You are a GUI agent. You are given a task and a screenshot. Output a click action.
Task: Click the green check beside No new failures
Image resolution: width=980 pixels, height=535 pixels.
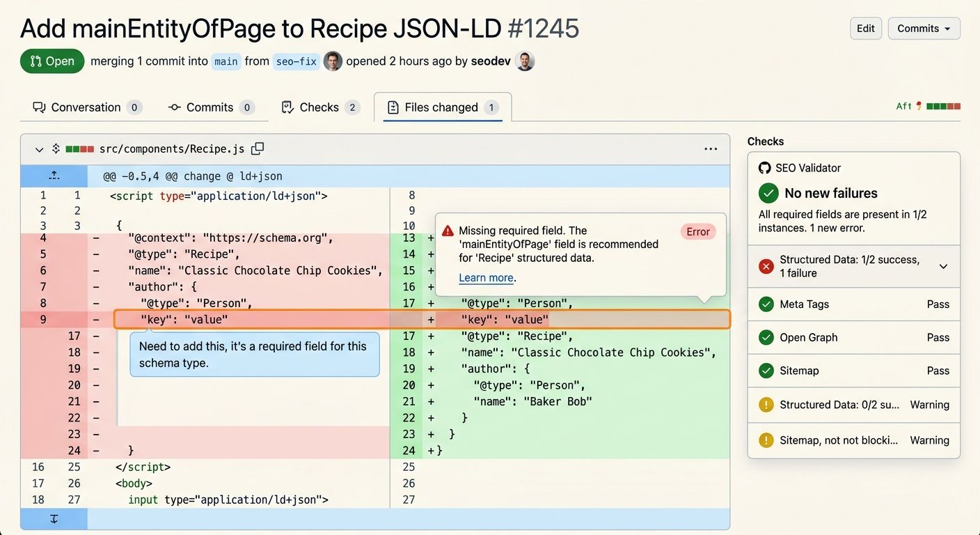click(768, 193)
